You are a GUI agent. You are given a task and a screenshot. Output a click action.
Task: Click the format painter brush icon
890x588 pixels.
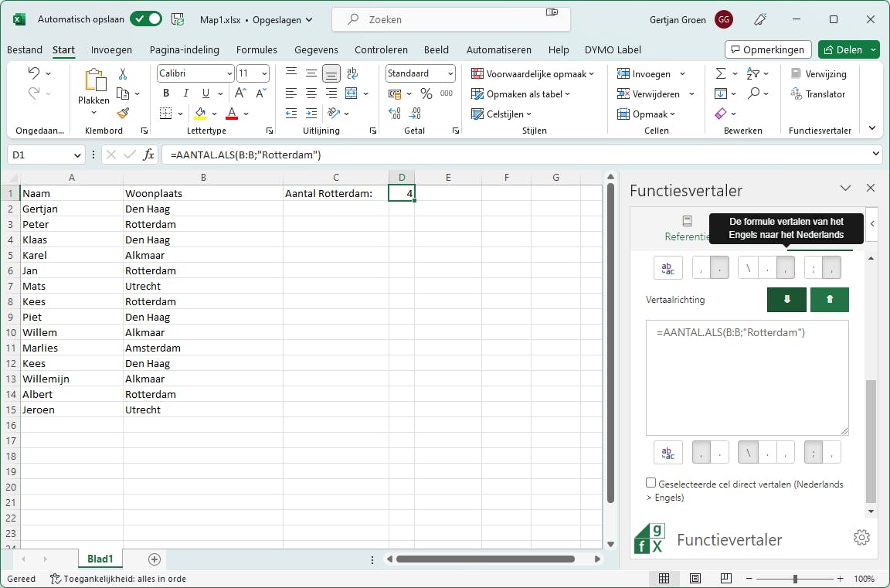tap(123, 113)
